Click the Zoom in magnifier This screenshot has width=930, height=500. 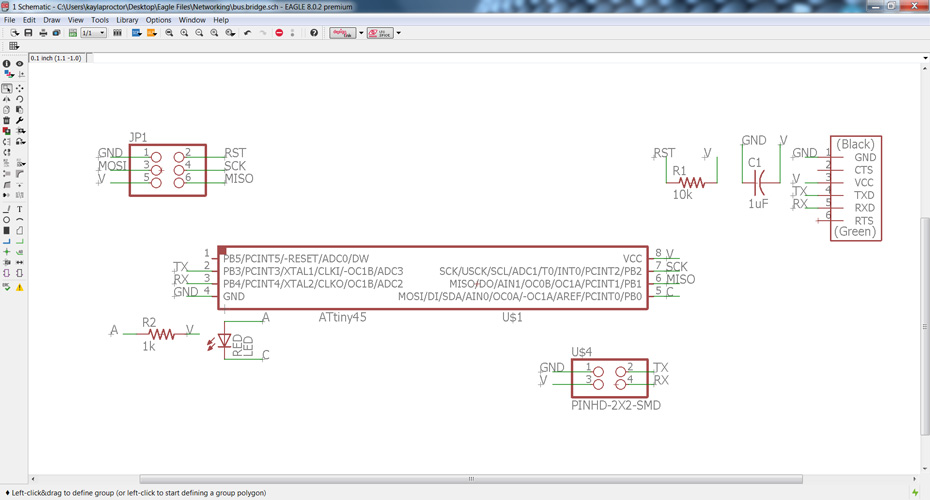(184, 33)
